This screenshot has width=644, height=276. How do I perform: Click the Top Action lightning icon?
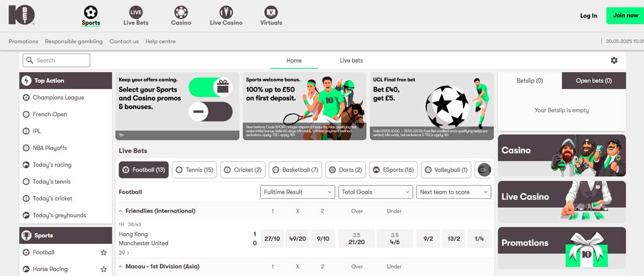[x=26, y=80]
